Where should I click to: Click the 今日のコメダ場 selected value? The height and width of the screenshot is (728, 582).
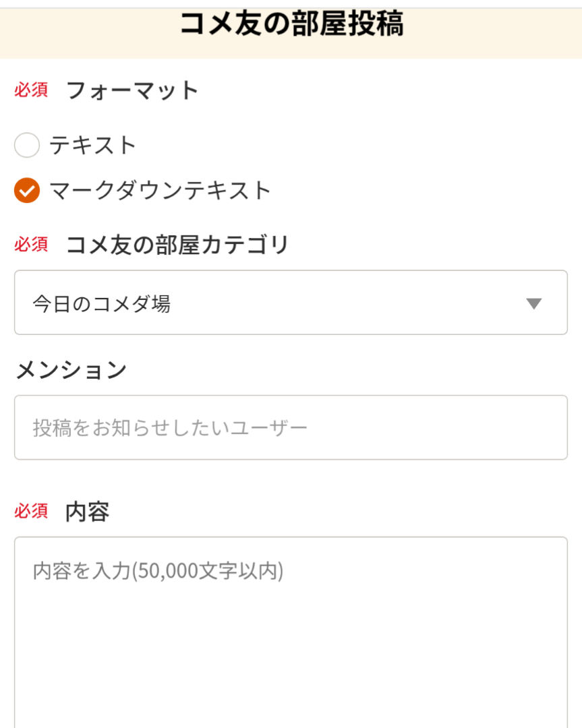pos(101,304)
